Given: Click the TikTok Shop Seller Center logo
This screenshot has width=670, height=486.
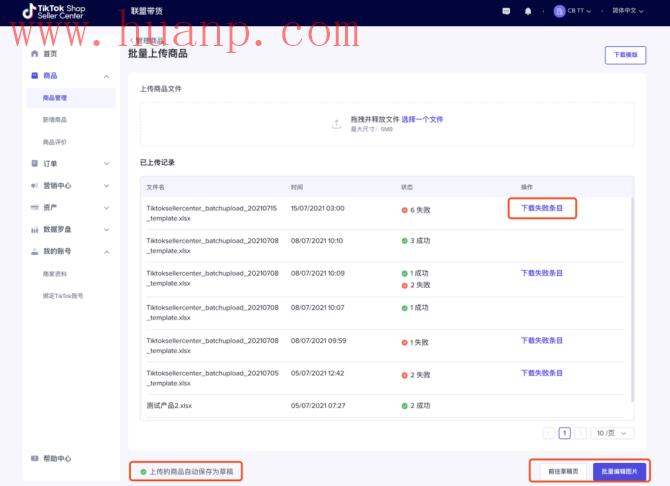Looking at the screenshot, I should [54, 12].
